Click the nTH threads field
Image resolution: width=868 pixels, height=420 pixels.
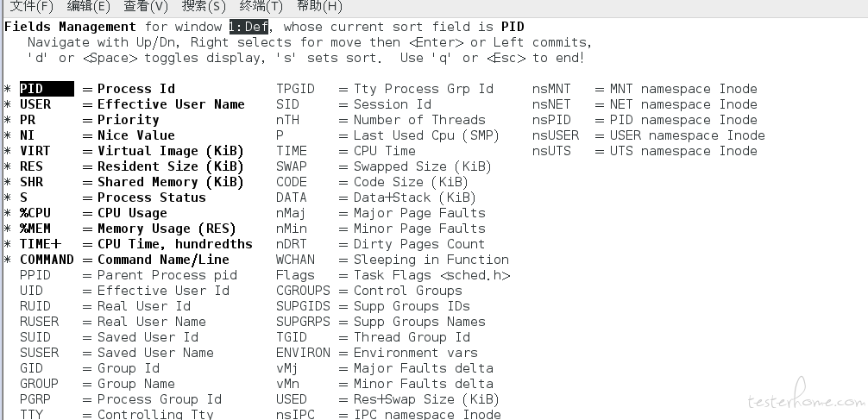coord(381,120)
